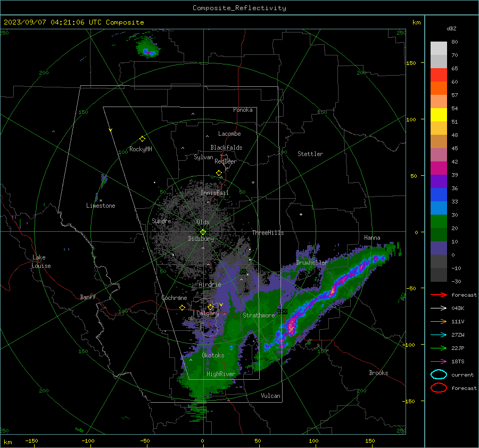
Task: Click the Drumheller city label
Action: (312, 263)
